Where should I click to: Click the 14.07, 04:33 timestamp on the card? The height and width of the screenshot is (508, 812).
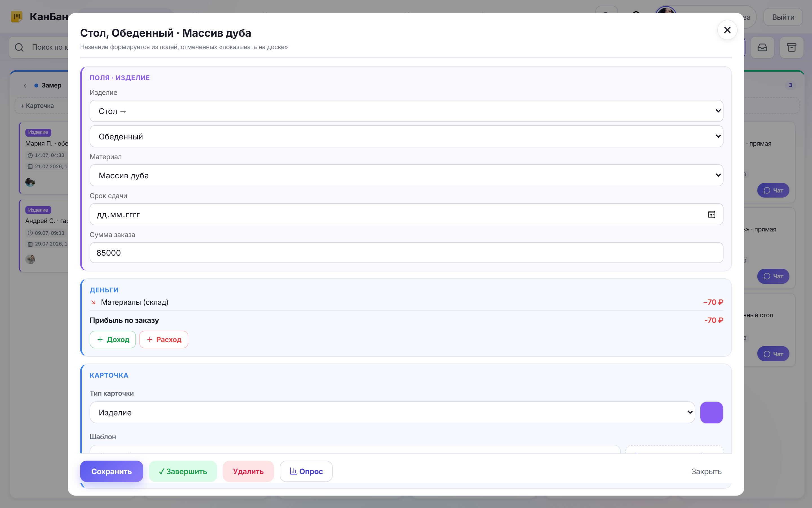tap(46, 155)
